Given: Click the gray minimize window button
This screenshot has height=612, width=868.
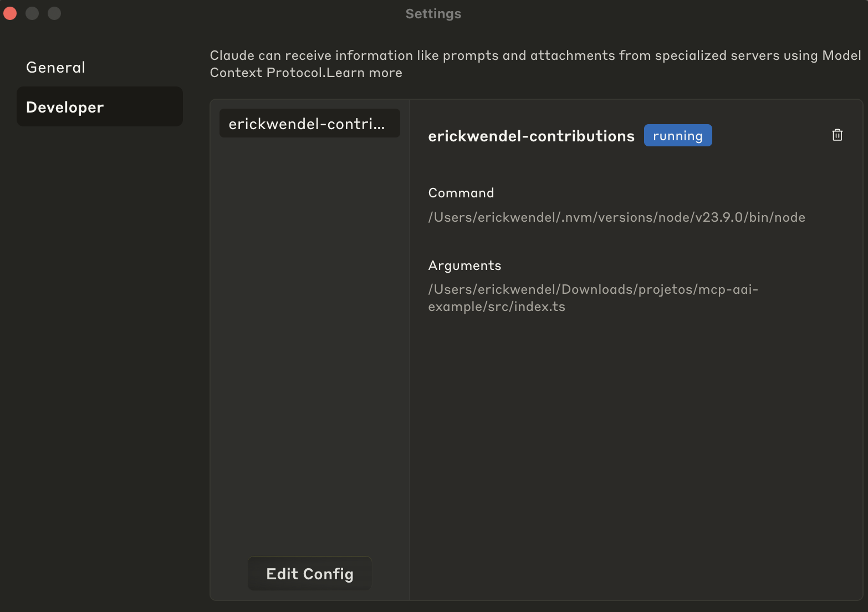Looking at the screenshot, I should click(32, 13).
